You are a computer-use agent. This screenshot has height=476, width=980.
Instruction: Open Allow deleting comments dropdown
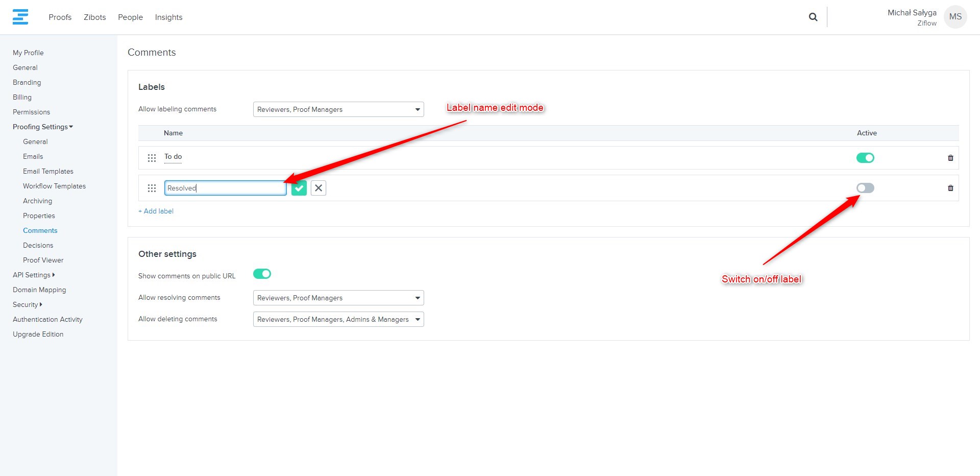click(x=338, y=319)
